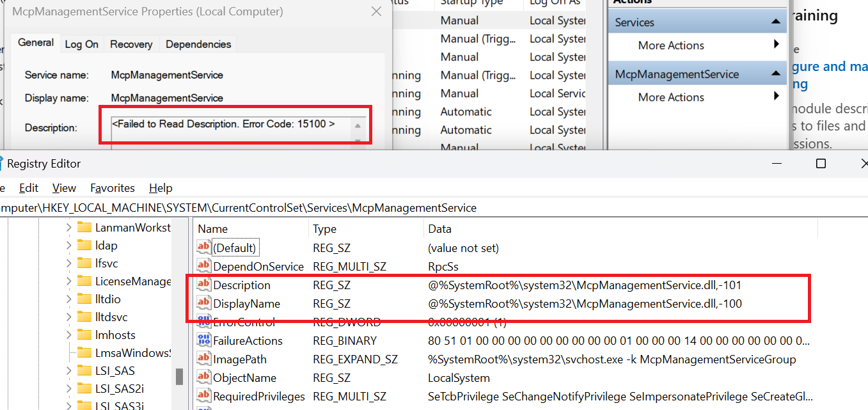Select the svchost.exe ImagePath data cell
This screenshot has height=410, width=868.
612,359
